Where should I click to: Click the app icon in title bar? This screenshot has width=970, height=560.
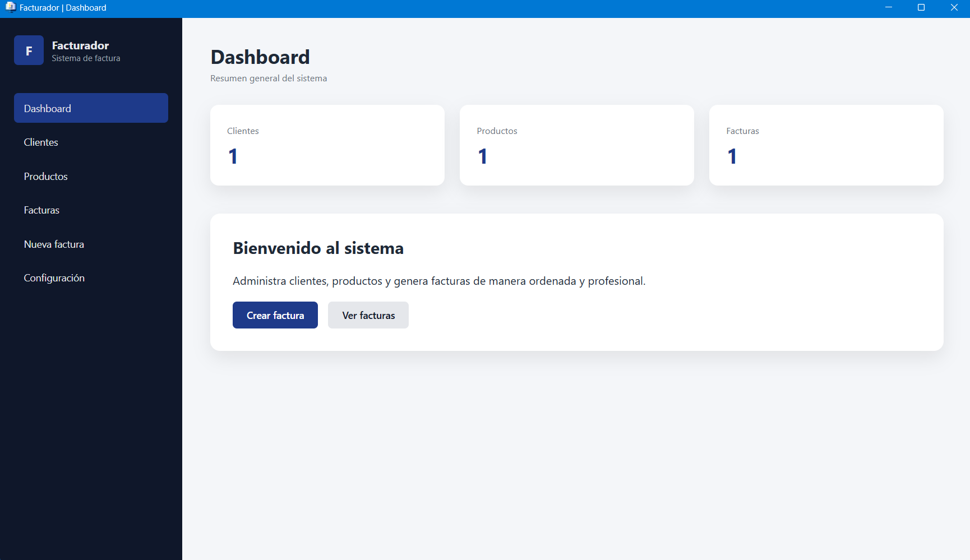[x=10, y=7]
